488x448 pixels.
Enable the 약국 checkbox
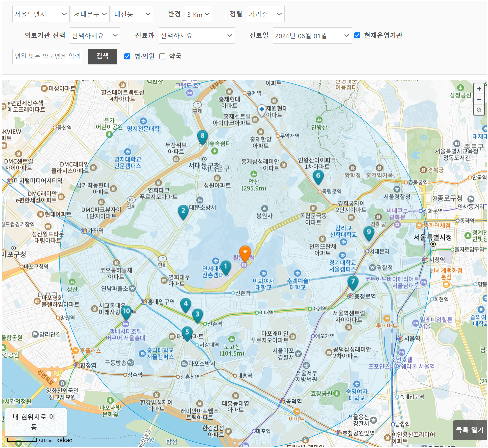pyautogui.click(x=162, y=56)
